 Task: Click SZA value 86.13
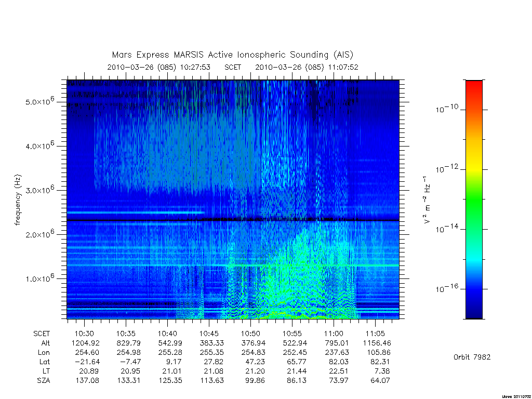coord(297,381)
